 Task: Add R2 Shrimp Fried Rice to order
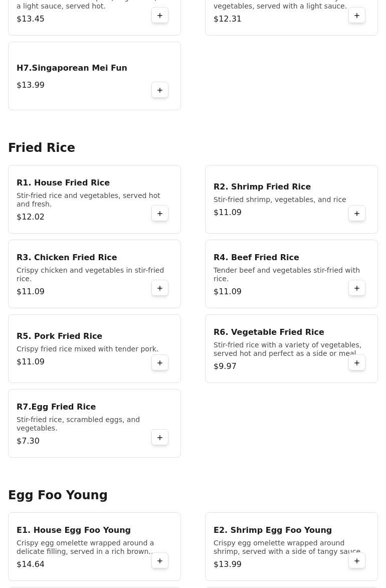357,214
